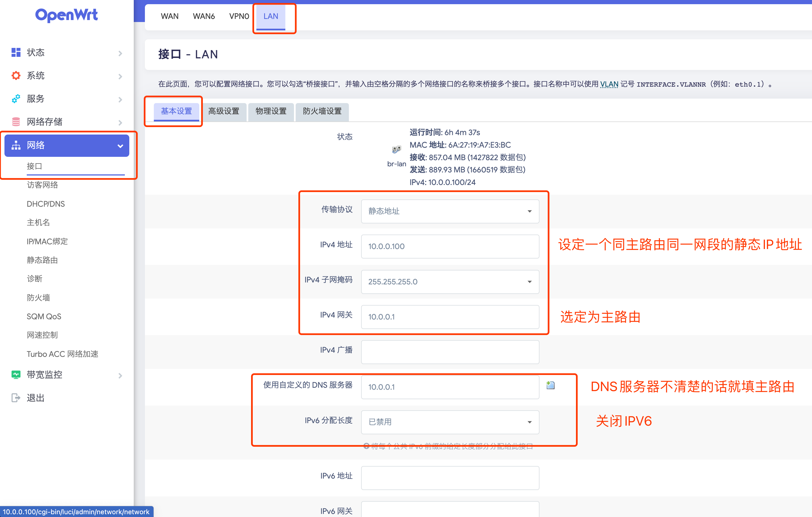Open the 防火墙设置 settings tab
Image resolution: width=812 pixels, height=517 pixels.
[x=322, y=111]
